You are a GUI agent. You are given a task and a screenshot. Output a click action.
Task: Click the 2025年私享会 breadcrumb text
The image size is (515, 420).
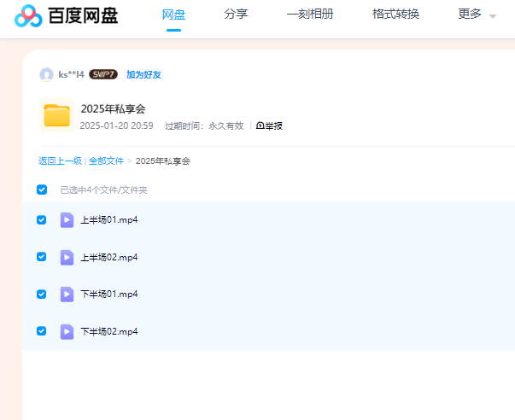point(163,160)
